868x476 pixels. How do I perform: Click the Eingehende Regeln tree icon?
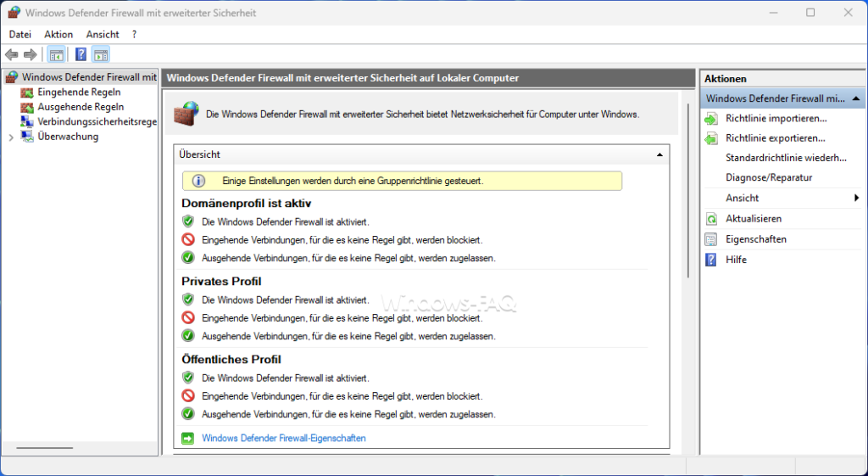[x=27, y=92]
